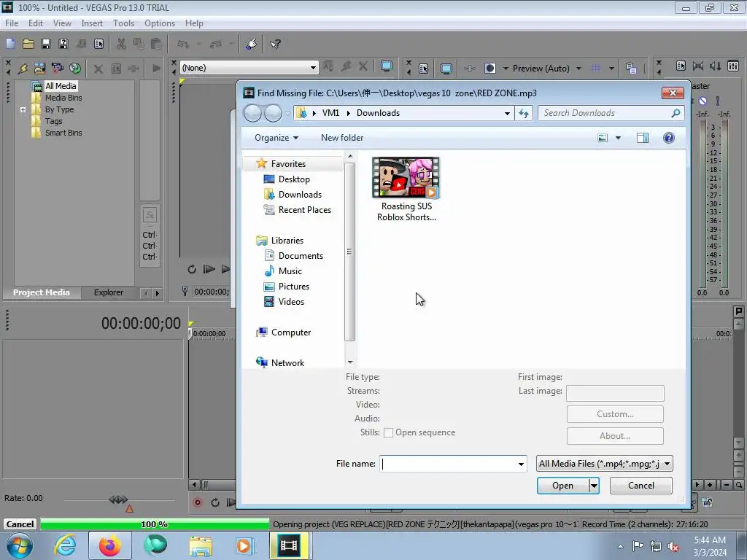This screenshot has height=560, width=747.
Task: Click the playback Rate slider handle
Action: pos(118,499)
